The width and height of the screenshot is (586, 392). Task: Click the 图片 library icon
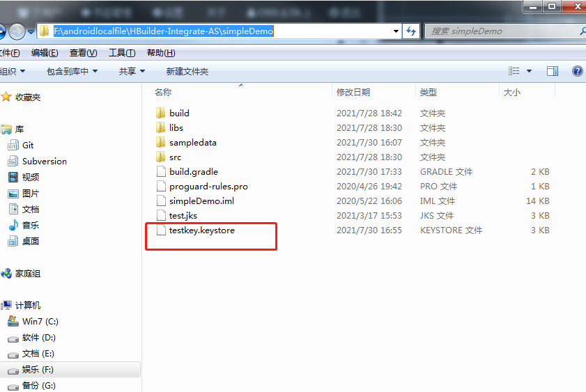click(13, 194)
